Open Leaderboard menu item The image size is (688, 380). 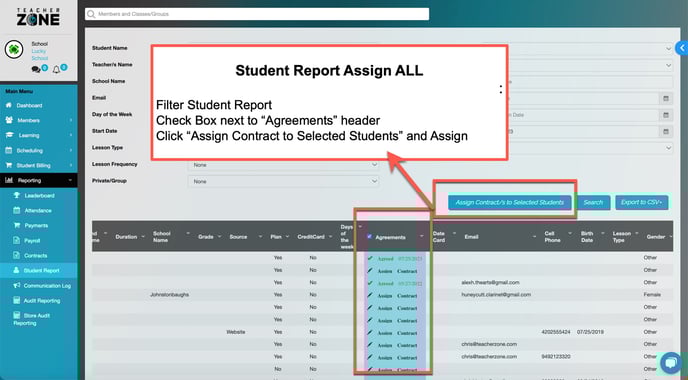click(x=39, y=195)
